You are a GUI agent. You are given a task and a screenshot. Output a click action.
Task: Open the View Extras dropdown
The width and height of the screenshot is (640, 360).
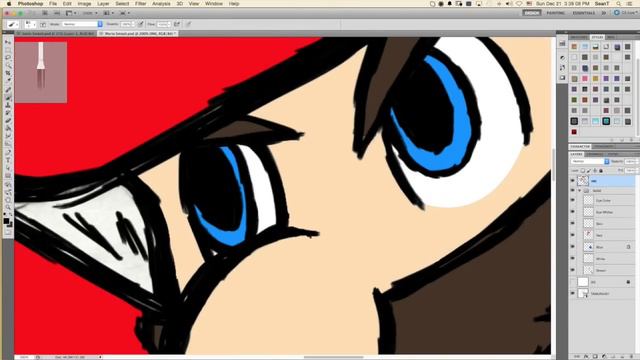pyautogui.click(x=71, y=13)
